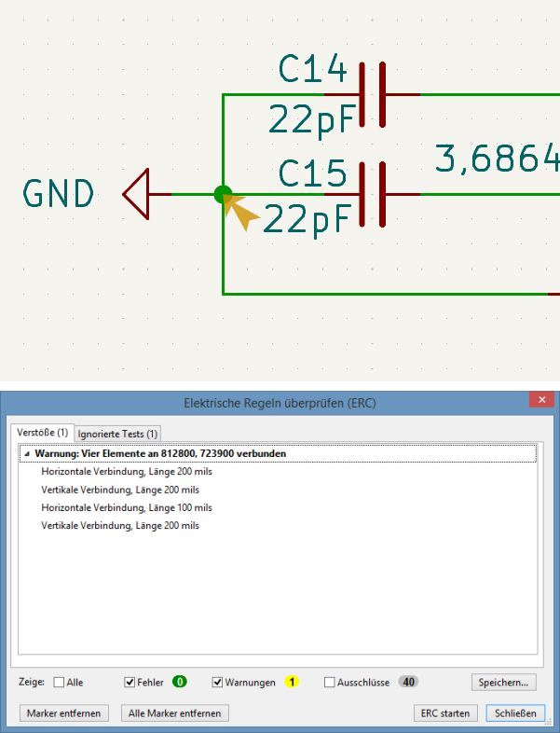Screen dimensions: 560x733
Task: Click the Speichern... button
Action: click(505, 683)
